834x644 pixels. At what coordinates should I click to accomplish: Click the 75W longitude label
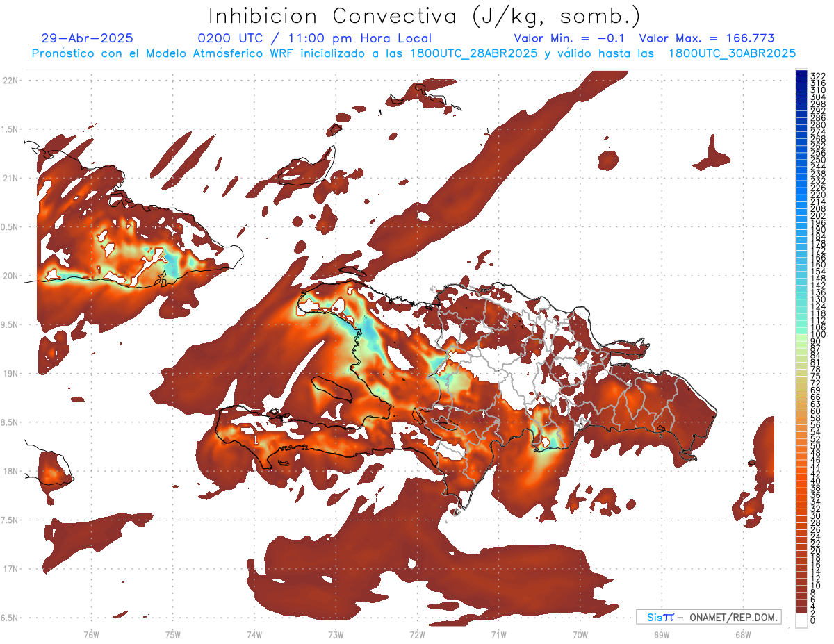(172, 635)
